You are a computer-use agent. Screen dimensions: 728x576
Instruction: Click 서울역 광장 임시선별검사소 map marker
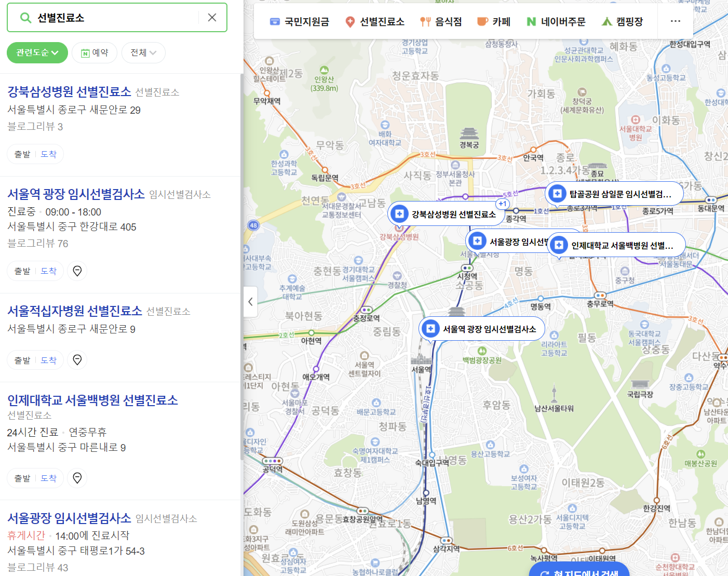click(x=482, y=329)
